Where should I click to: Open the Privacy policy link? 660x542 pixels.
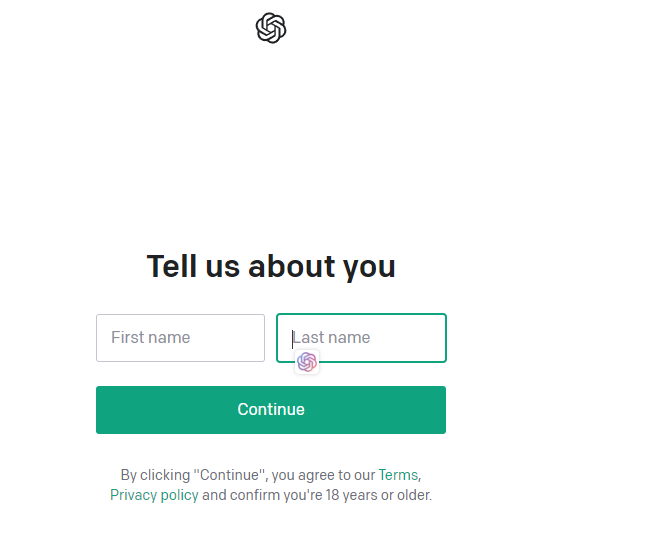pyautogui.click(x=154, y=495)
